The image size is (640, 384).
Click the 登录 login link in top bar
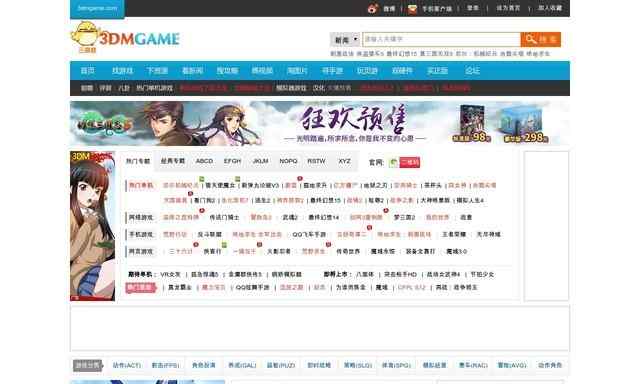click(x=473, y=8)
